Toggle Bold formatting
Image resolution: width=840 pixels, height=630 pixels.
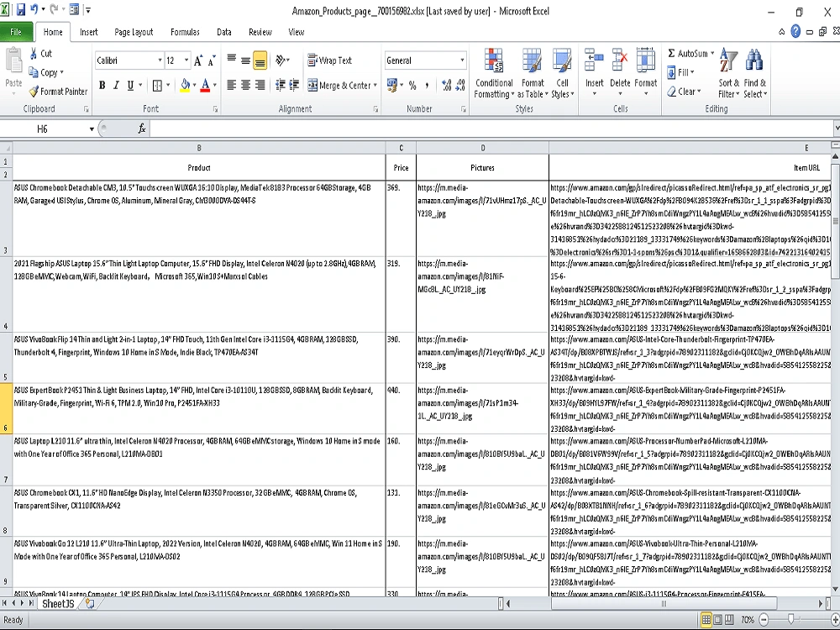102,85
